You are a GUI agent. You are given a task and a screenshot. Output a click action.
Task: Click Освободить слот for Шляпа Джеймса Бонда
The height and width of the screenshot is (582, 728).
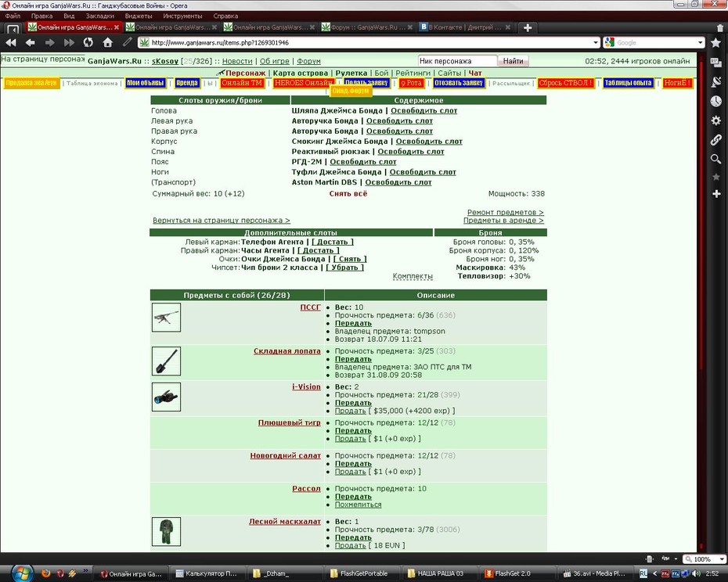coord(424,110)
